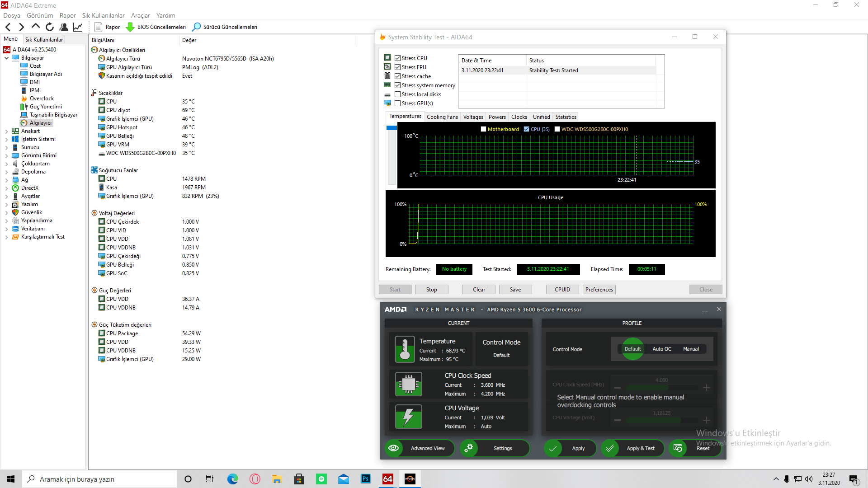
Task: Click Sürücü Güncellemeleri search icon
Action: click(197, 27)
